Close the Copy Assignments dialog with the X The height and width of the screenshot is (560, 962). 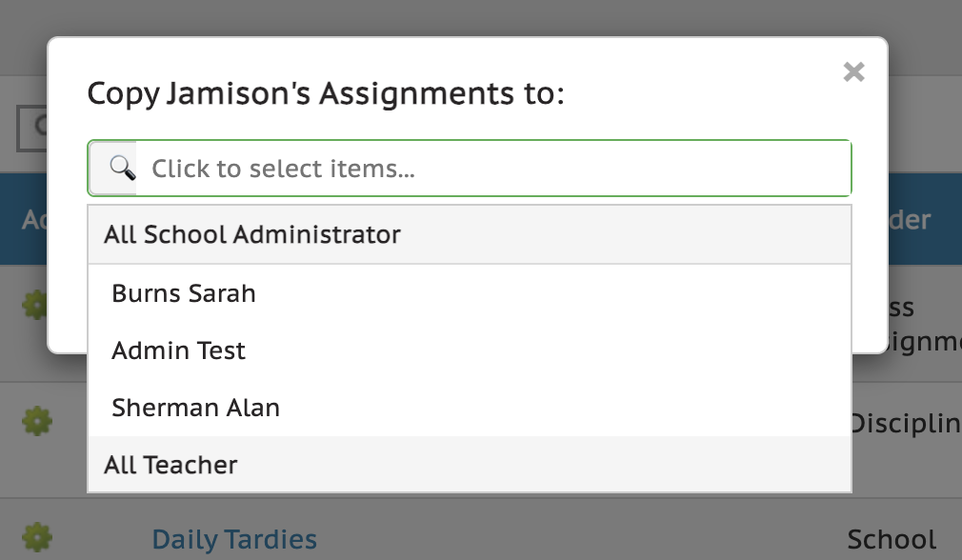(x=853, y=72)
